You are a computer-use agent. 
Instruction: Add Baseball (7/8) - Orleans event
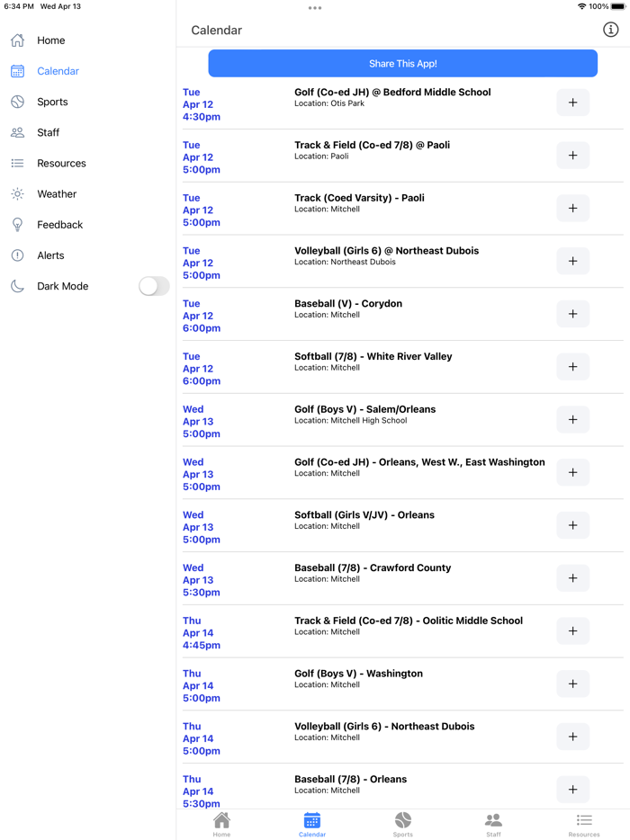coord(572,790)
